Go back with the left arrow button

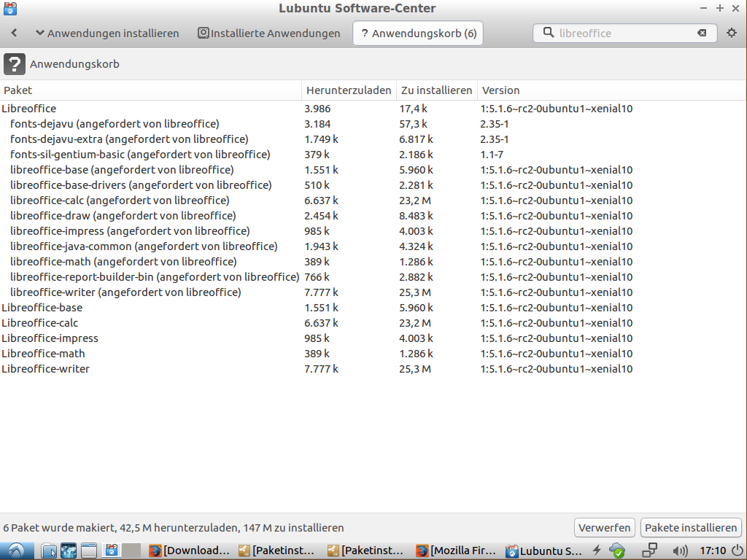pyautogui.click(x=14, y=33)
